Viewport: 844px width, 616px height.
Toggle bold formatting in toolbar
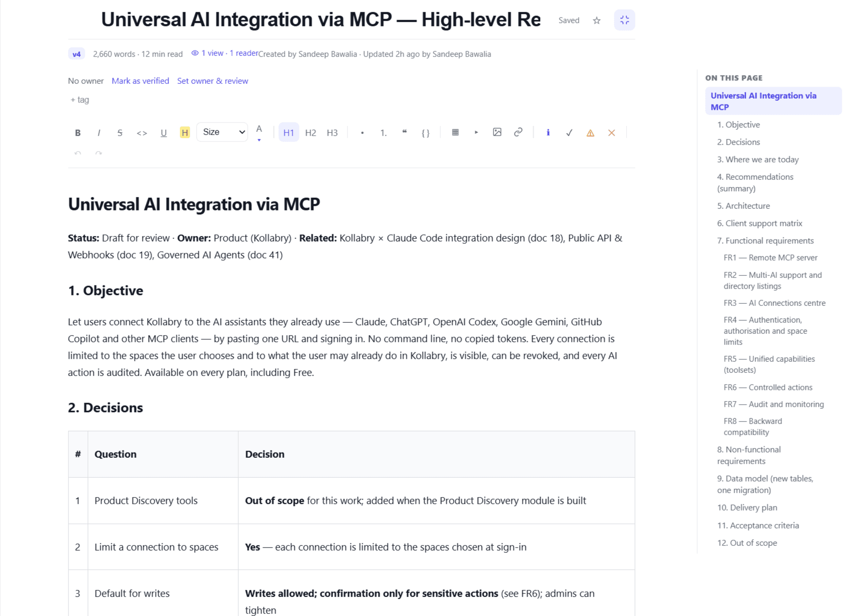[78, 133]
